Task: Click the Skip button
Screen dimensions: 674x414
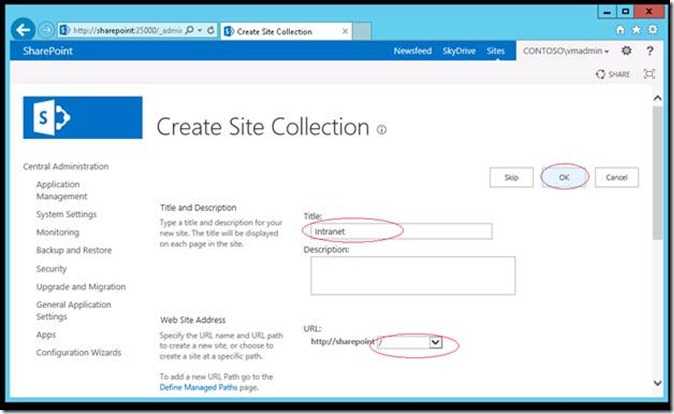Action: coord(511,177)
